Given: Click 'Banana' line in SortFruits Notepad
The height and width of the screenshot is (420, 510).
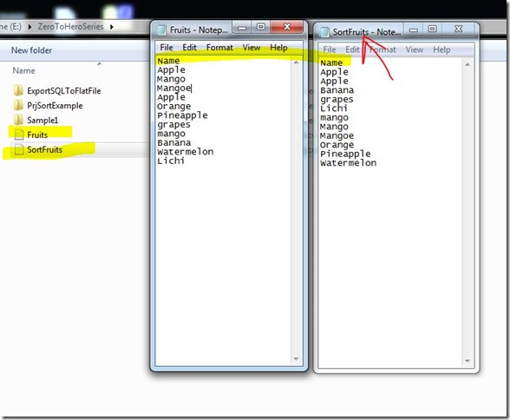Looking at the screenshot, I should (x=337, y=90).
